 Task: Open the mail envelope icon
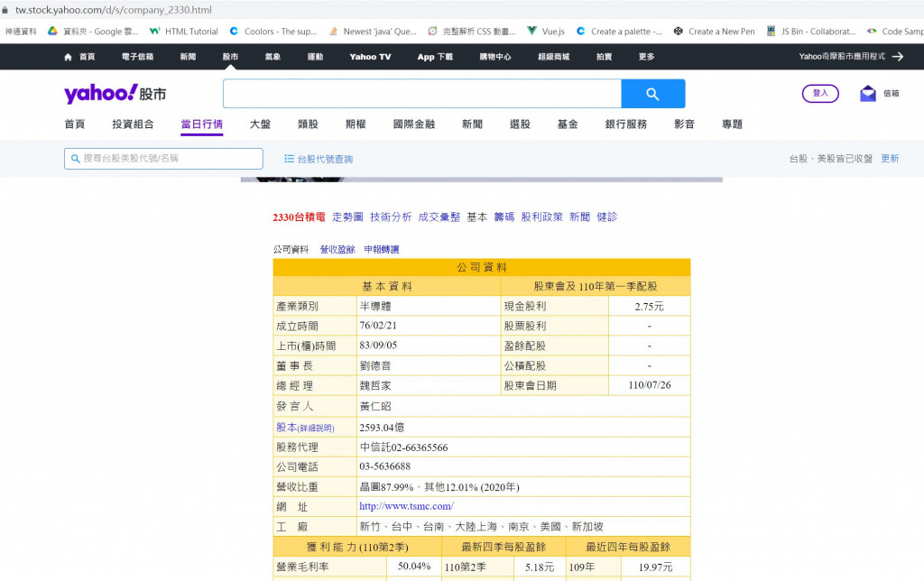click(867, 94)
